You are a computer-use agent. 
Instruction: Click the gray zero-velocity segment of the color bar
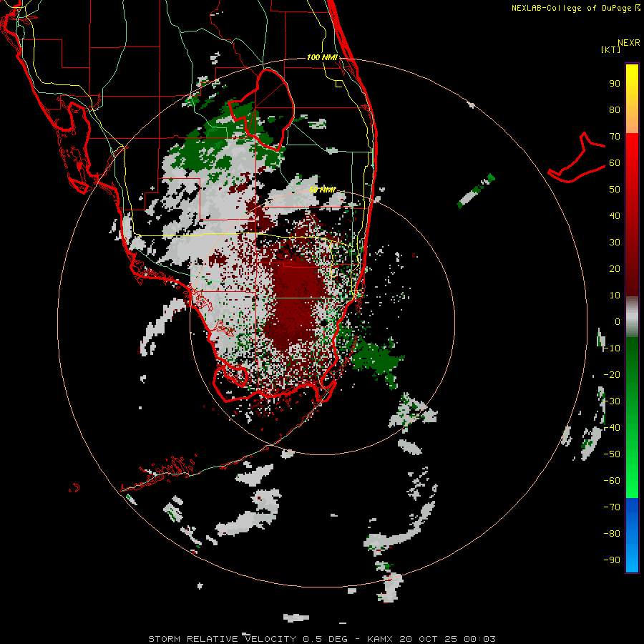[x=632, y=317]
